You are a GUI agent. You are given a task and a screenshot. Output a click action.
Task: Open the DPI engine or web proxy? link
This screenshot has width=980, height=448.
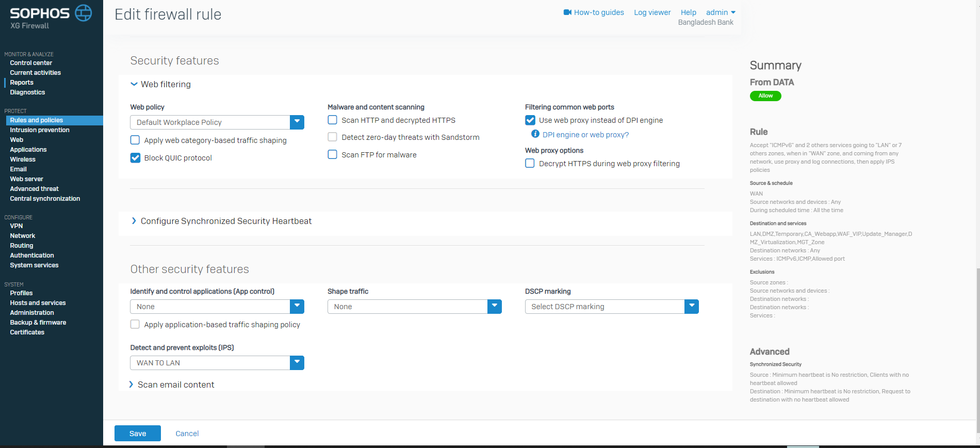(x=585, y=135)
